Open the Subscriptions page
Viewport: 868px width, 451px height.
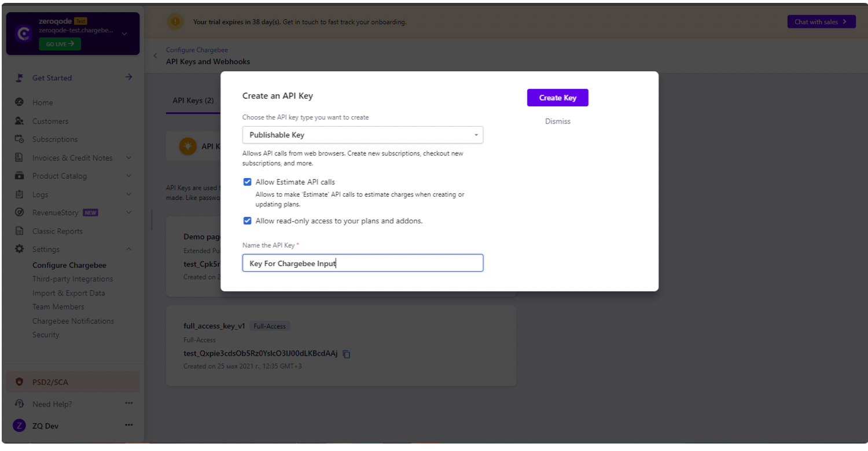[55, 139]
